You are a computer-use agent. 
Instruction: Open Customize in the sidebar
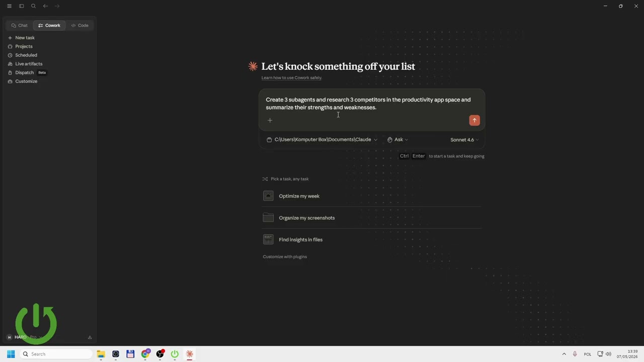[50, 81]
